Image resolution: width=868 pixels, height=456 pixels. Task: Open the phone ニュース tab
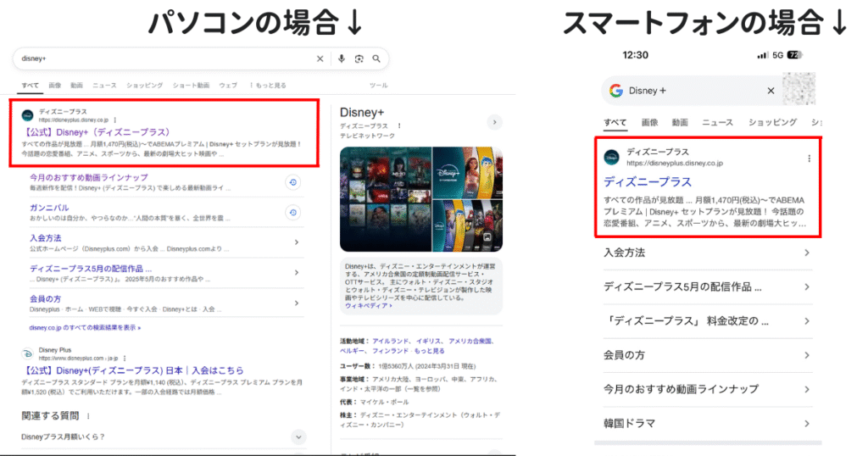[717, 122]
